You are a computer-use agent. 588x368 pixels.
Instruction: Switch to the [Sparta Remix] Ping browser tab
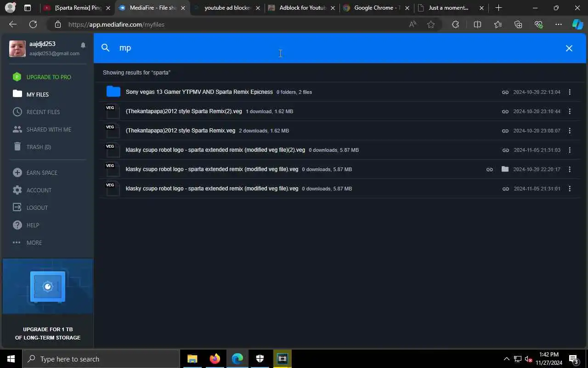pos(76,8)
